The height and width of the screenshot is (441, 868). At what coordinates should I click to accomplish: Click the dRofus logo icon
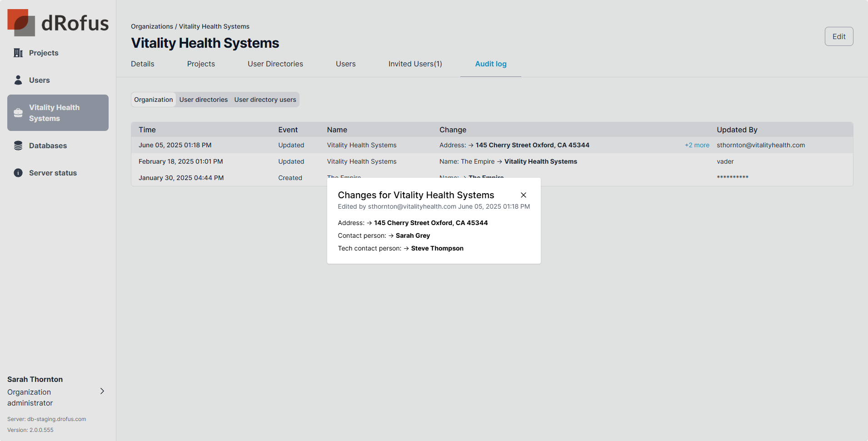coord(21,23)
